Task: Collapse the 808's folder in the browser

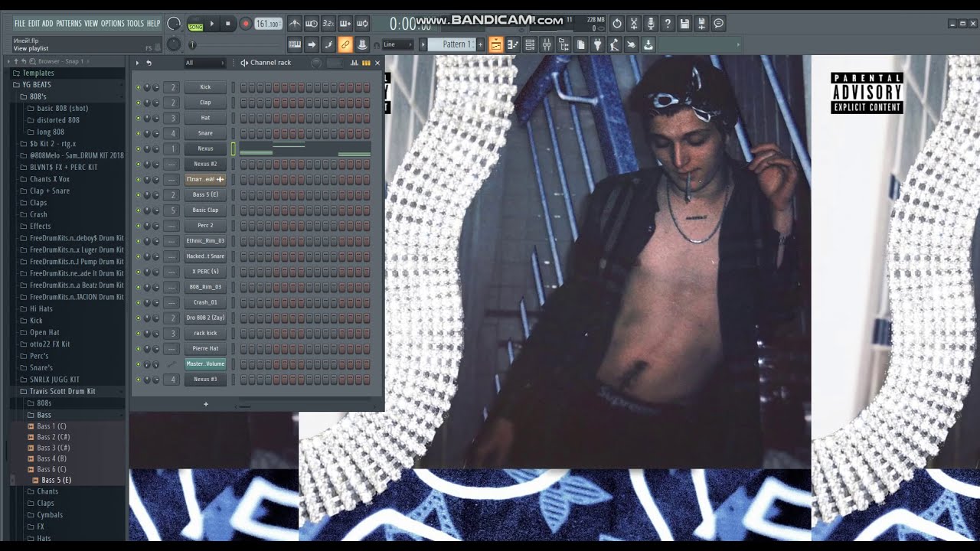Action: point(38,96)
